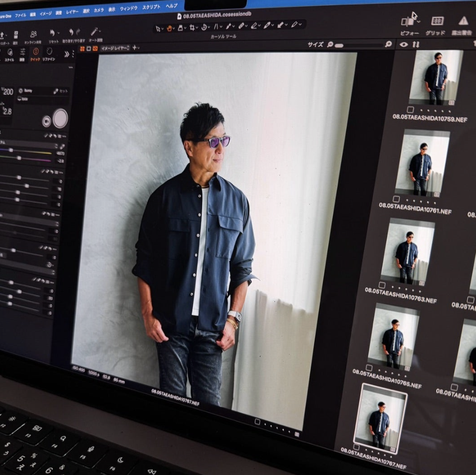Open the イメージレイヤー layer dropdown
This screenshot has width=476, height=475.
pyautogui.click(x=115, y=48)
